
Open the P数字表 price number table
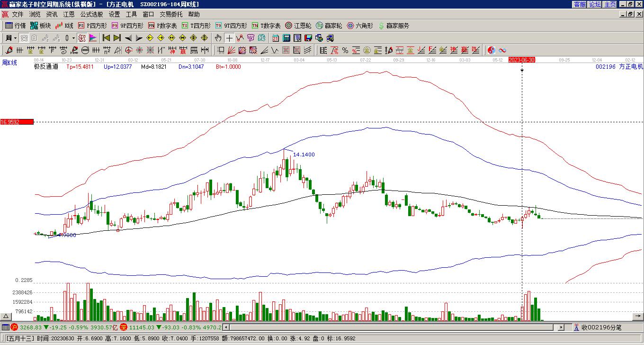click(x=162, y=26)
